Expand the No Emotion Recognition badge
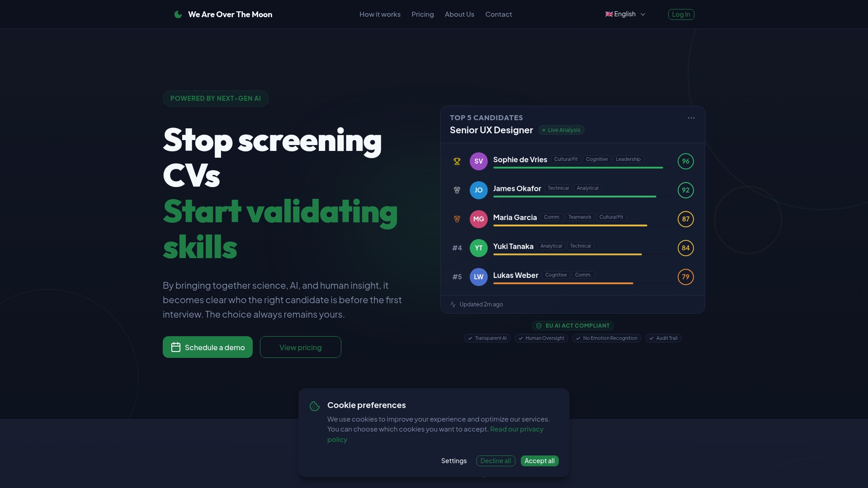 click(x=606, y=338)
